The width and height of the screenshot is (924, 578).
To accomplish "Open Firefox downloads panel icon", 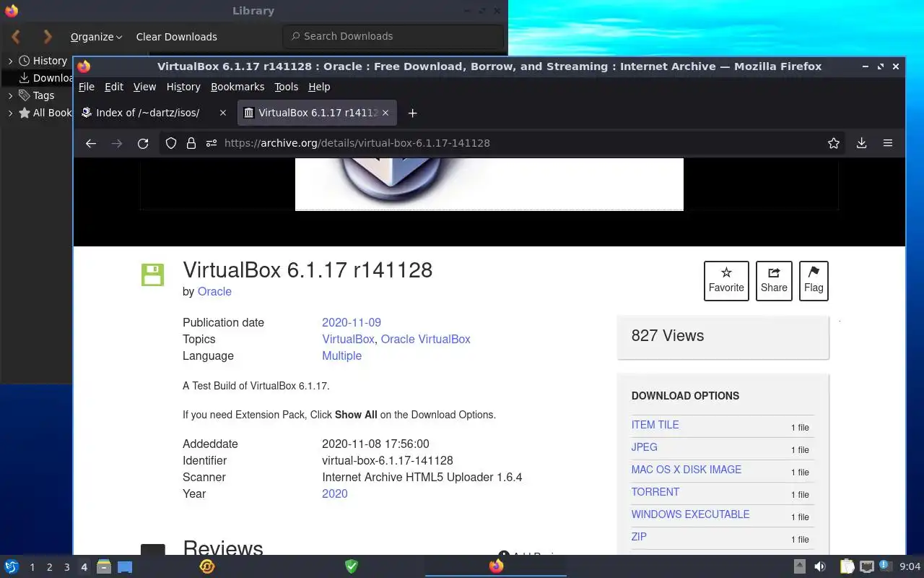I will pyautogui.click(x=861, y=143).
